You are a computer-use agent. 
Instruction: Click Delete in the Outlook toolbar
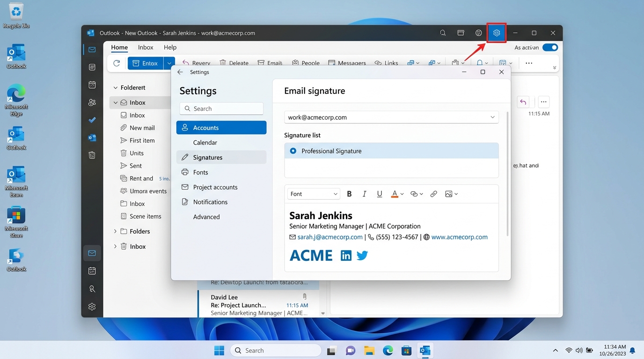pos(234,63)
